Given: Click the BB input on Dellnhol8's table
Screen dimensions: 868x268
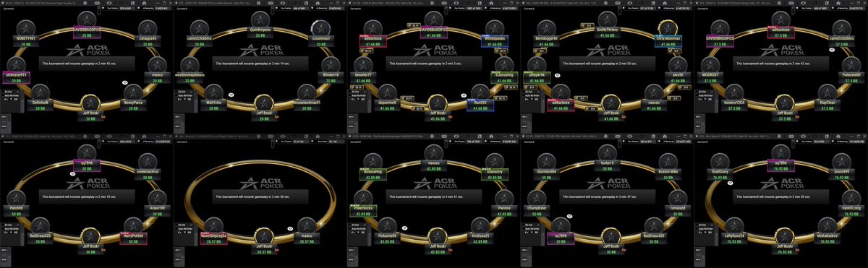Looking at the screenshot, I should [11, 99].
